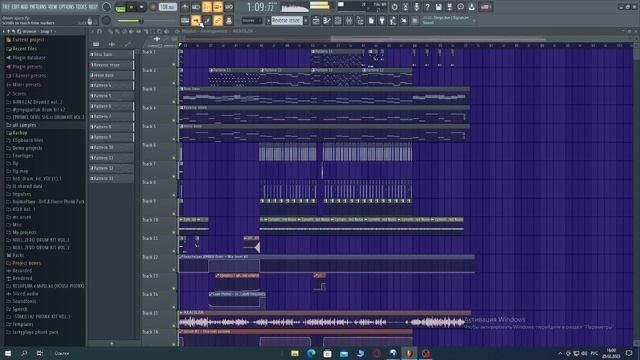Viewport: 640px width, 360px height.
Task: Toggle wait for input recording icon
Action: point(196,7)
